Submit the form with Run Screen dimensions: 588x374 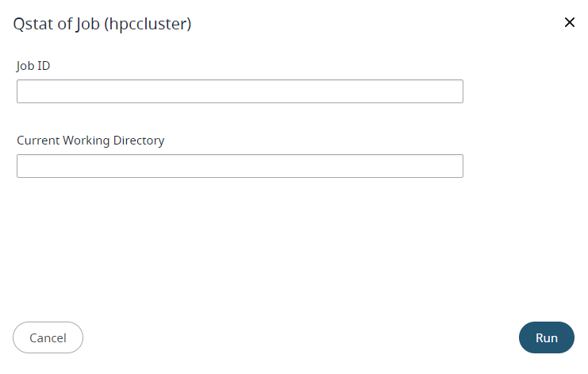[546, 337]
